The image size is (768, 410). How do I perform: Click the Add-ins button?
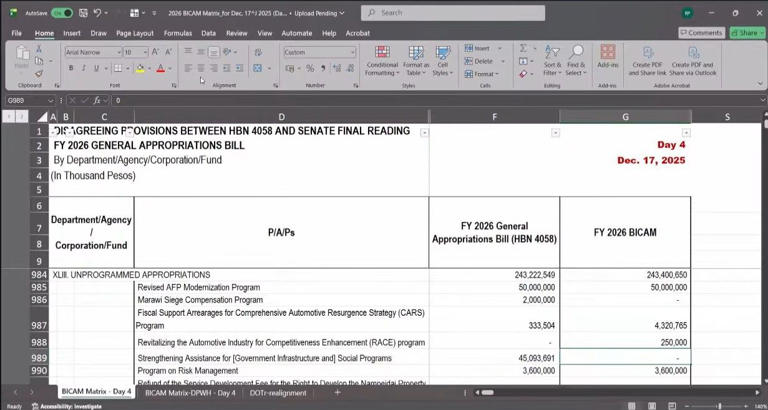tap(607, 56)
